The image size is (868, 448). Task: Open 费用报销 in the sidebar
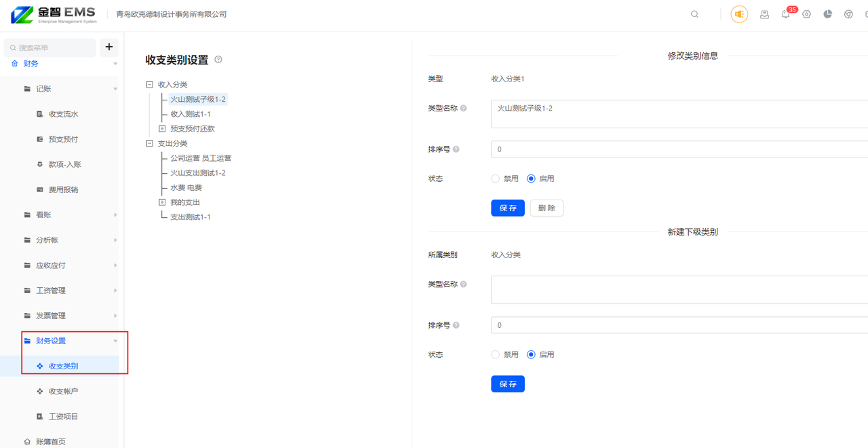62,189
